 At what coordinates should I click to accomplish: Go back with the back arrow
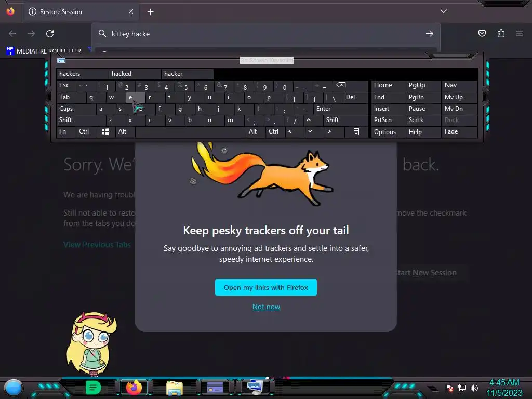[12, 34]
